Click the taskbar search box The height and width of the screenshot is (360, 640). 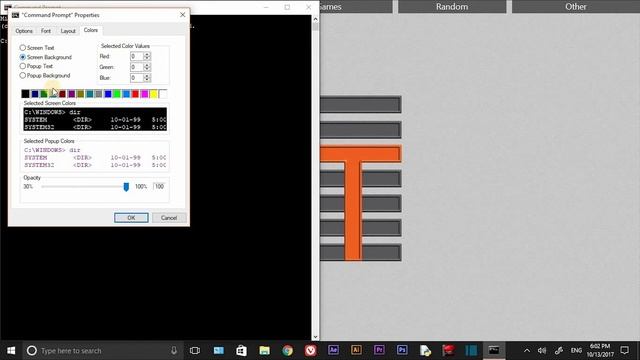click(x=102, y=351)
